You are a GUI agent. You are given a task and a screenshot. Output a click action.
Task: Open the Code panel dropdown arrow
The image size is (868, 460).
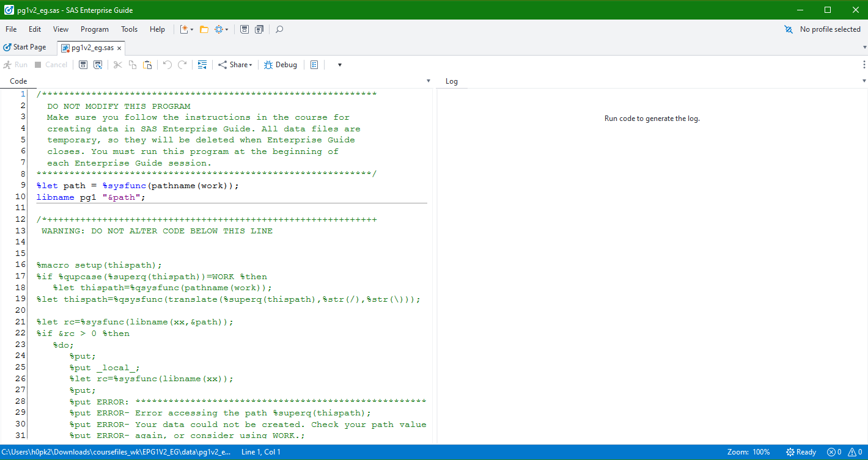coord(428,81)
